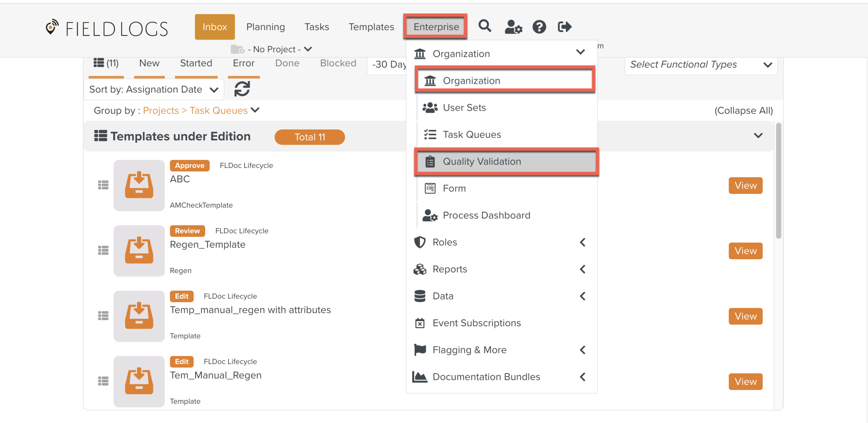Open user settings gear icon
This screenshot has width=868, height=423.
coord(513,27)
